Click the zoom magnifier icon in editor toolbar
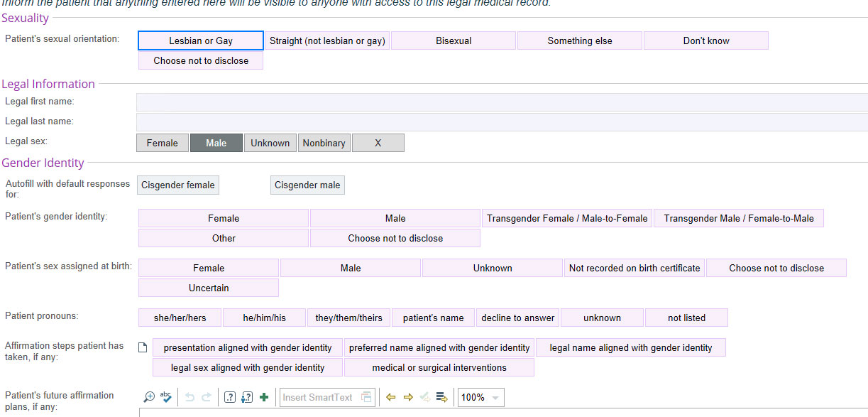Image resolution: width=868 pixels, height=417 pixels. click(x=149, y=397)
